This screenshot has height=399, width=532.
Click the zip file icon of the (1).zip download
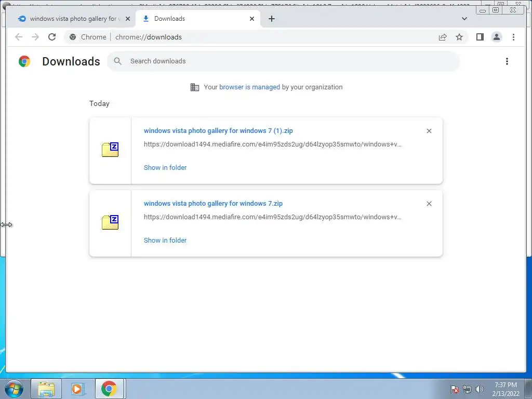[110, 150]
